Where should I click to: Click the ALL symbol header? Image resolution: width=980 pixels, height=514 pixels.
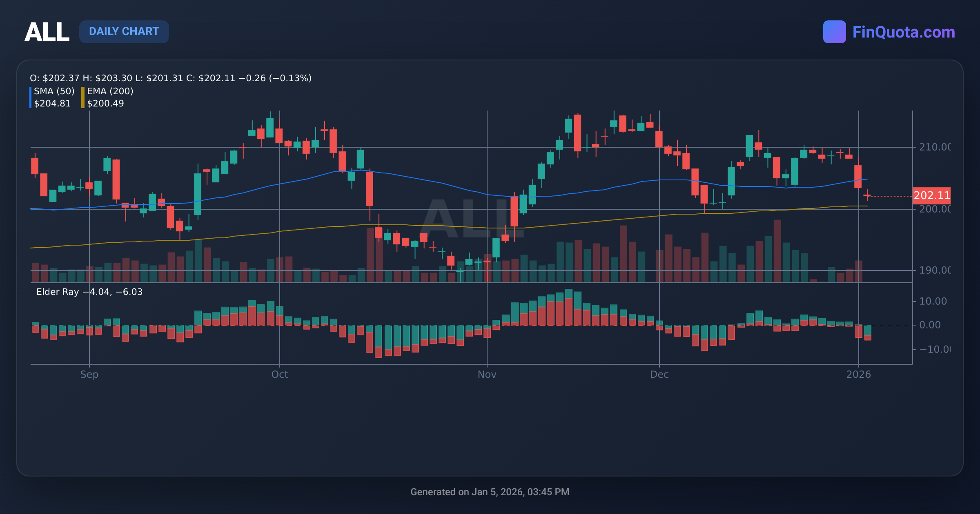(x=47, y=32)
